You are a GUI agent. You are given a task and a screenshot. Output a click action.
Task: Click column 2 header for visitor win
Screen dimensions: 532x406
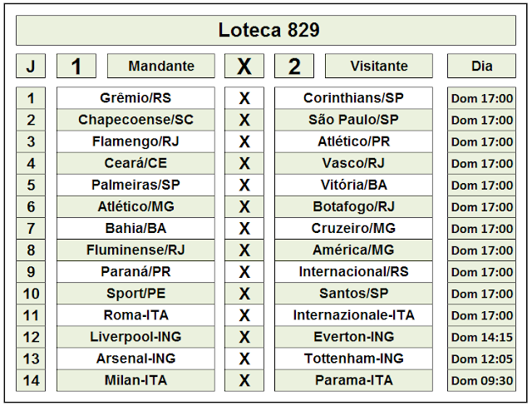pos(294,66)
